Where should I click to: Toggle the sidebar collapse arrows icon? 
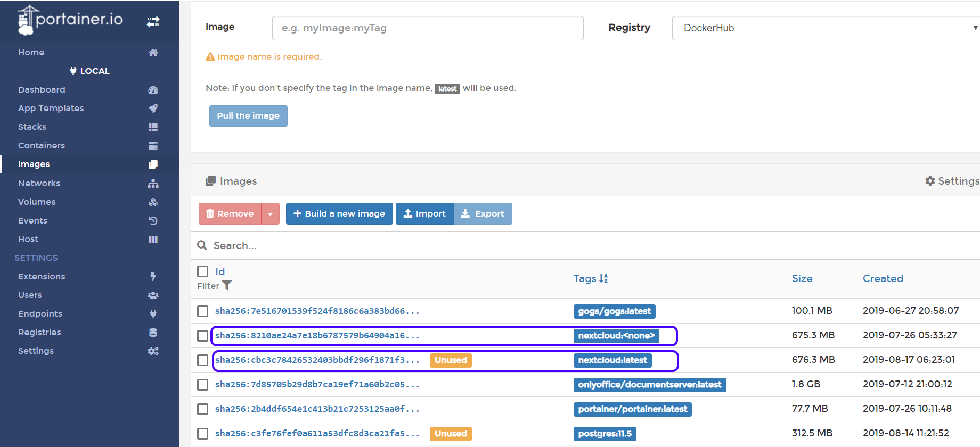pyautogui.click(x=153, y=22)
